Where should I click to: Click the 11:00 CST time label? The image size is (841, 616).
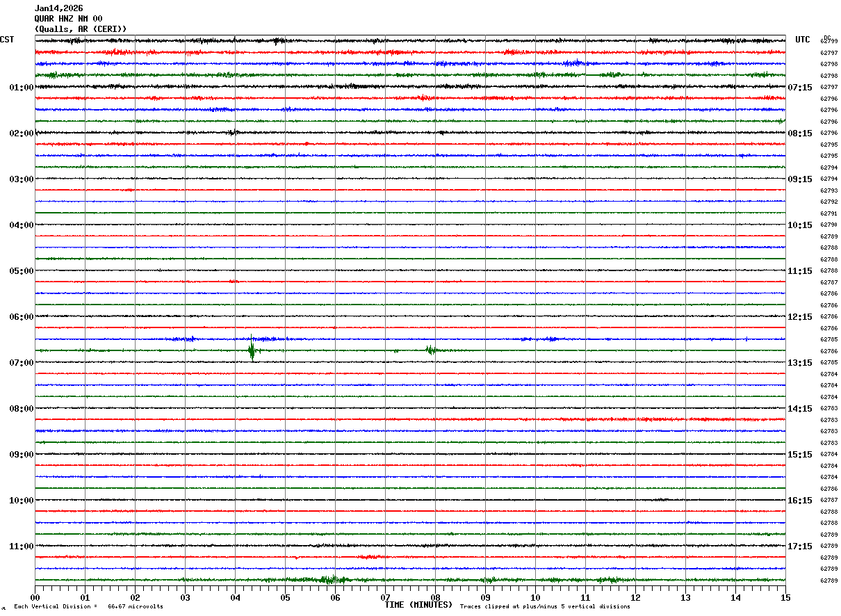(21, 546)
